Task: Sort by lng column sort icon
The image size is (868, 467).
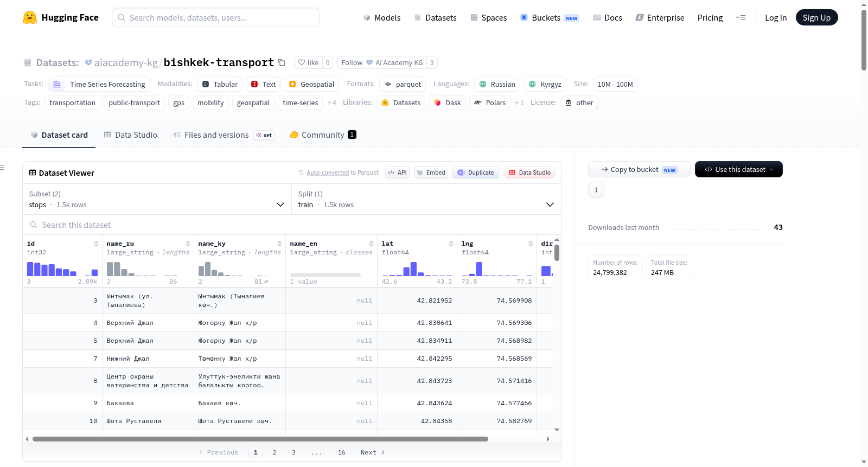Action: pyautogui.click(x=531, y=244)
